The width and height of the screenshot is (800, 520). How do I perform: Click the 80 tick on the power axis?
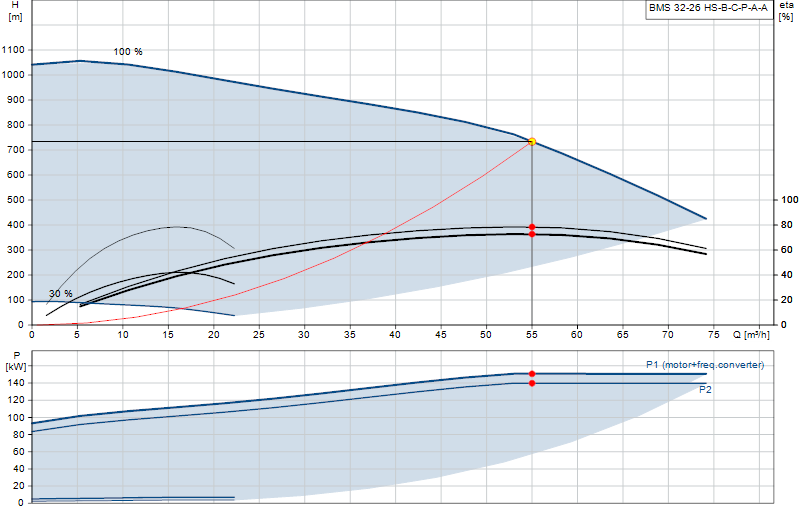tap(19, 435)
